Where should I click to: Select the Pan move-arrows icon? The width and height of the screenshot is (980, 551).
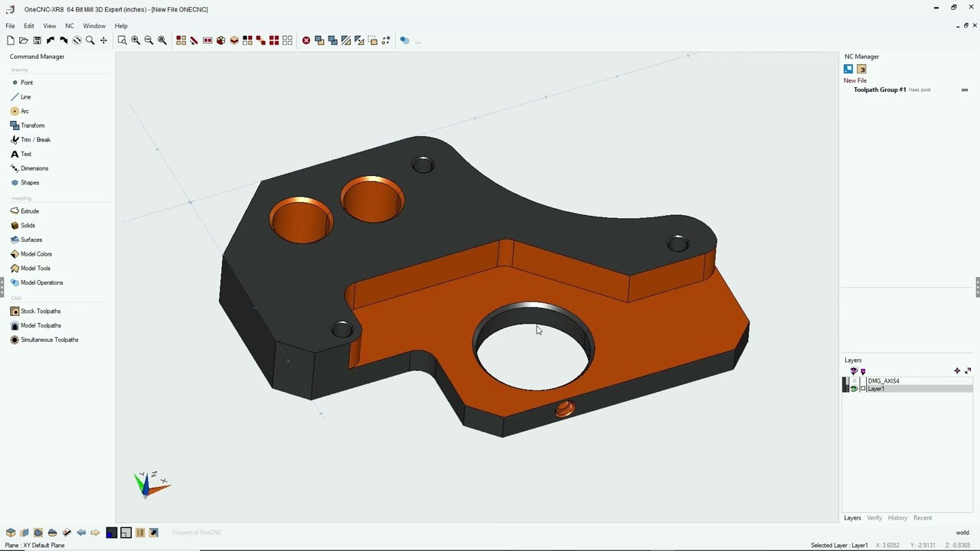103,41
